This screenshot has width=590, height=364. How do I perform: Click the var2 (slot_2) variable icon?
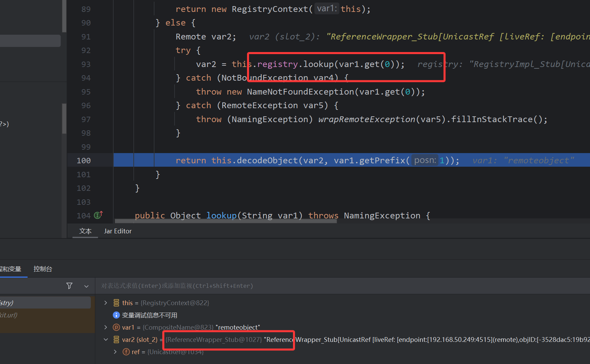(116, 340)
